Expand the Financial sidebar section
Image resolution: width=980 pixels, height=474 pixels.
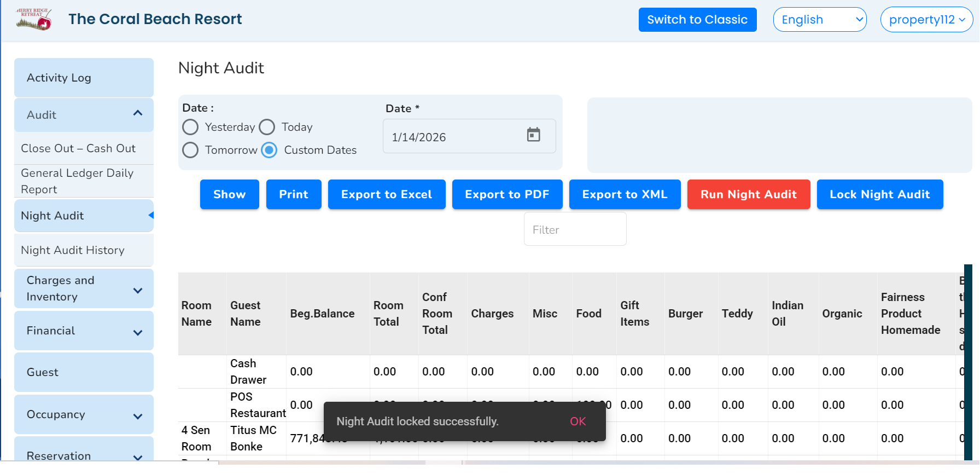(x=138, y=332)
